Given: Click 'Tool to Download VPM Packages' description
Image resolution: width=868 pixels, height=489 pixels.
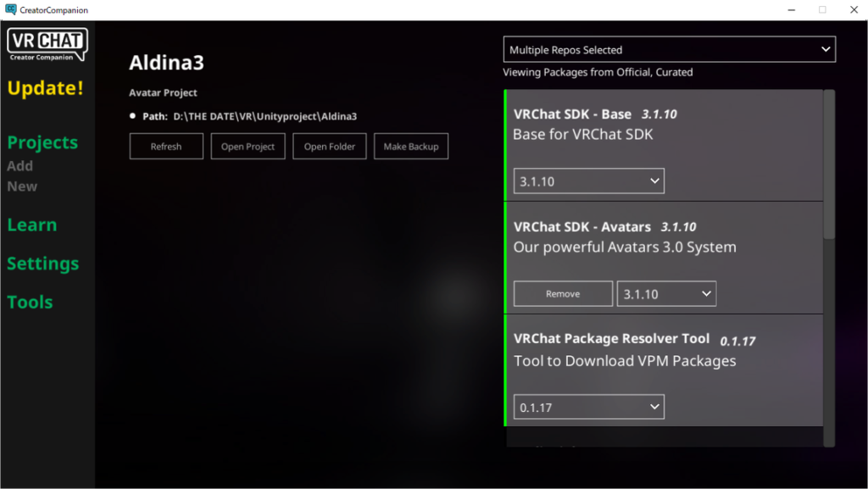Looking at the screenshot, I should 625,361.
